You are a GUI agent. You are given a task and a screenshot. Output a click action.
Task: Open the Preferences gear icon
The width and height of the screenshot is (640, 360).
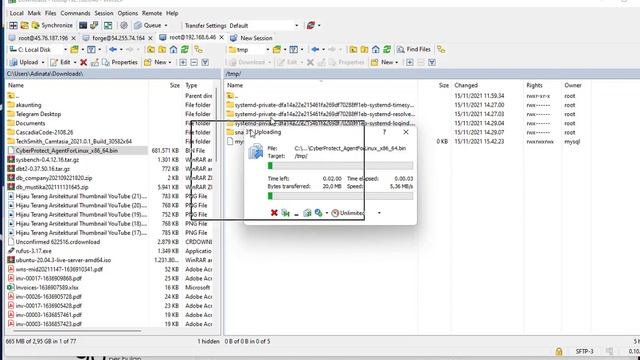pyautogui.click(x=124, y=25)
